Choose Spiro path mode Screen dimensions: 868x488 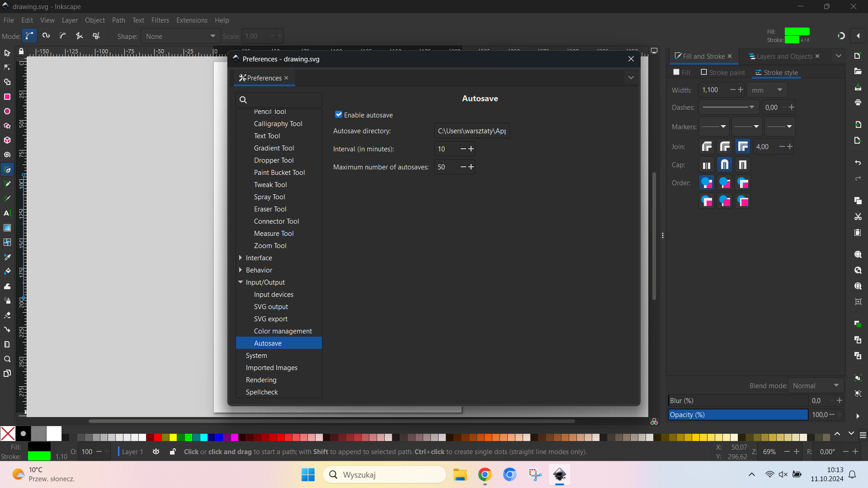[x=46, y=36]
